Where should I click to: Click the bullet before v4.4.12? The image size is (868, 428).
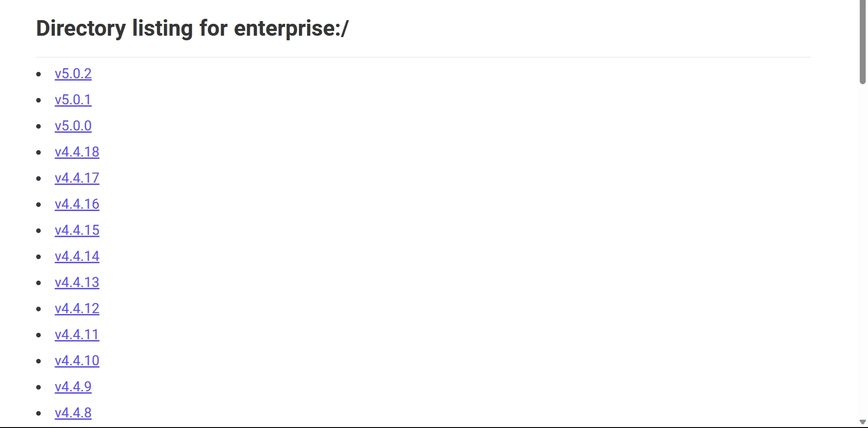click(x=38, y=309)
